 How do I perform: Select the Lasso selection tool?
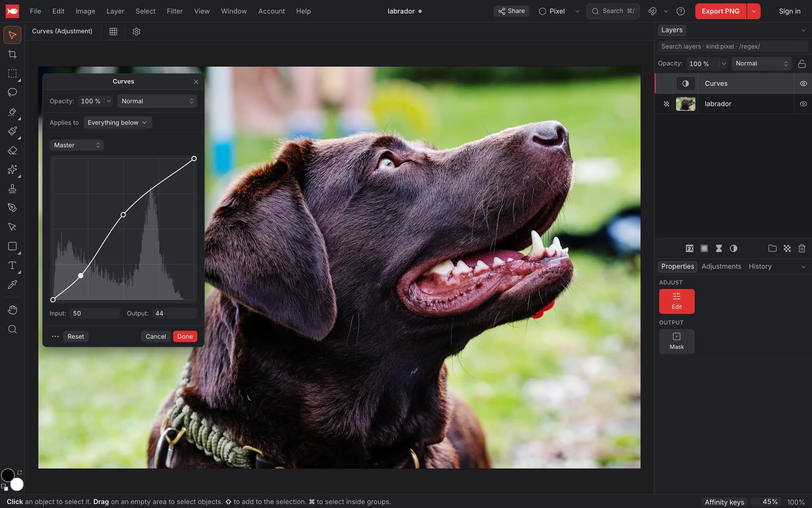tap(12, 92)
